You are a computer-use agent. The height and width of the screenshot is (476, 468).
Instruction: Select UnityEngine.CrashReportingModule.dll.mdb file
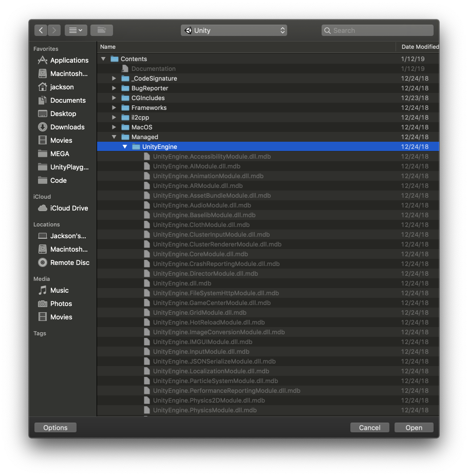pyautogui.click(x=268, y=264)
